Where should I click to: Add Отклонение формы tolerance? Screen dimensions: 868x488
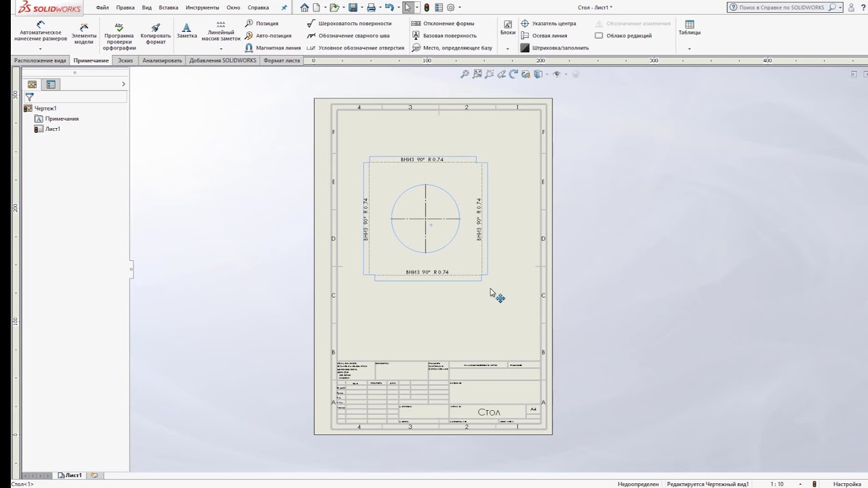pos(443,23)
